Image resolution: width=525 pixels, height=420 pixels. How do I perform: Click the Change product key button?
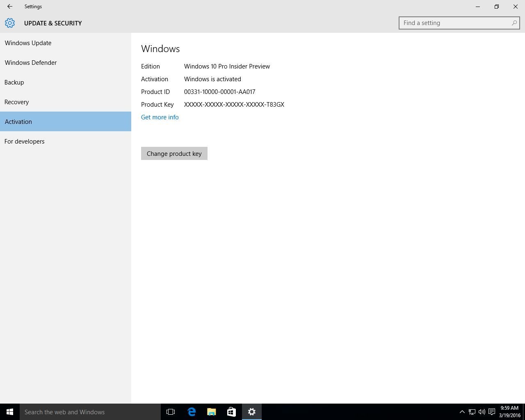(174, 153)
